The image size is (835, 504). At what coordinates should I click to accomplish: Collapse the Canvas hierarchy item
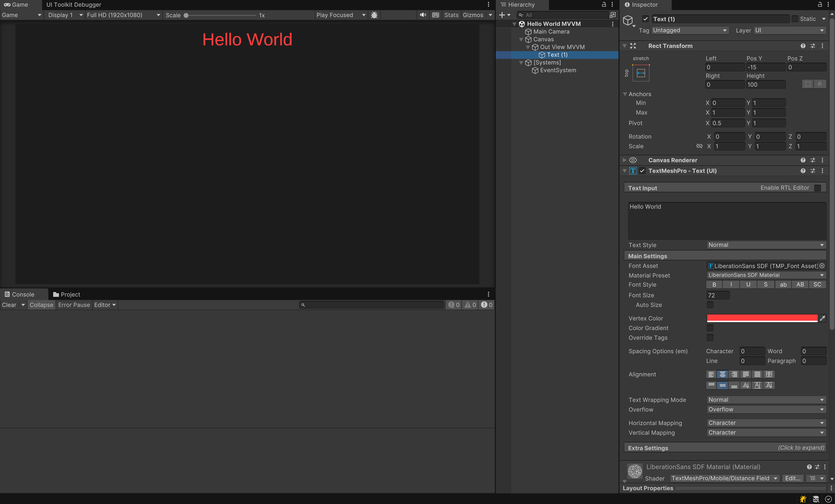click(521, 39)
